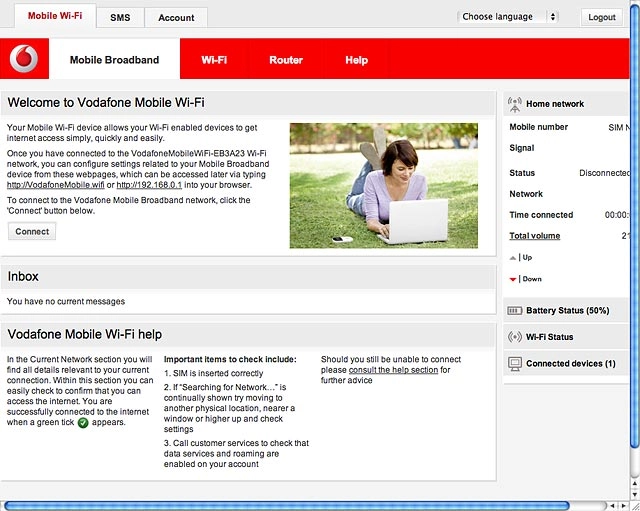Click the 'Vodafone Mobile Wi-Fi help' heading
Viewport: 640px width, 511px height.
[84, 334]
